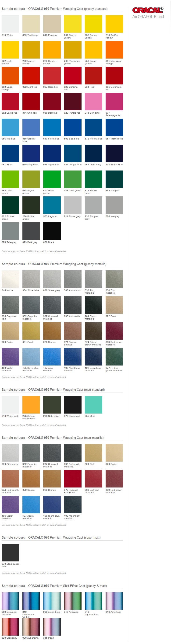Click the 704 Black metallic swatch

(x=93, y=305)
